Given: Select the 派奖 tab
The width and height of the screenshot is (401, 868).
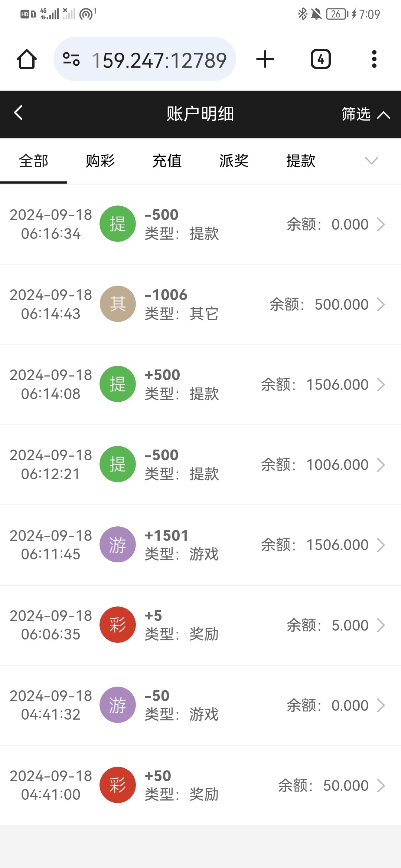Looking at the screenshot, I should point(234,161).
